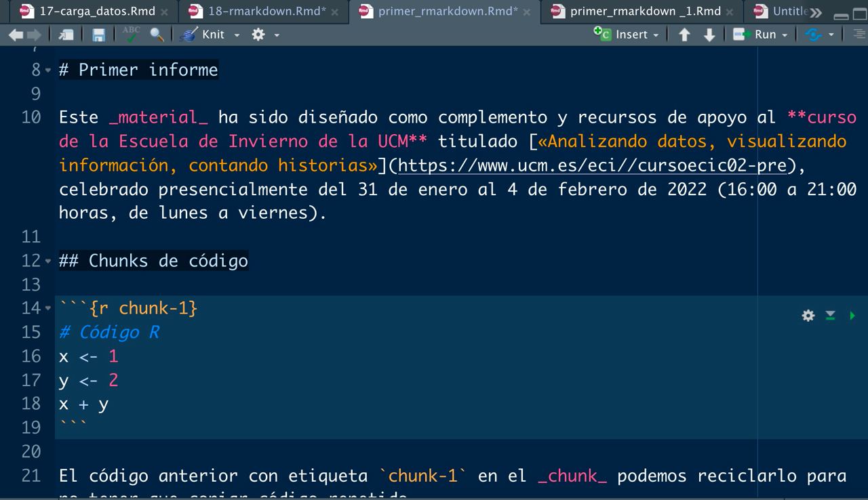868x500 pixels.
Task: Click the ucm.es course URL link
Action: (x=592, y=165)
